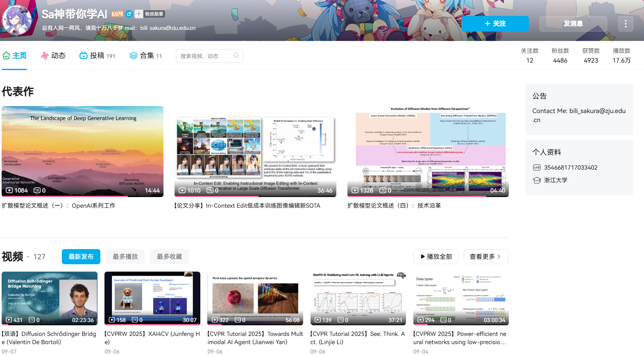
Task: Click the Sa神带你学AI profile avatar
Action: (x=17, y=20)
